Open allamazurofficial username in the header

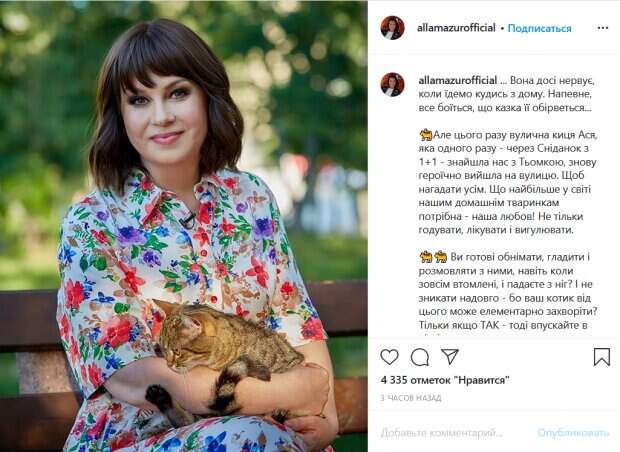click(x=456, y=28)
